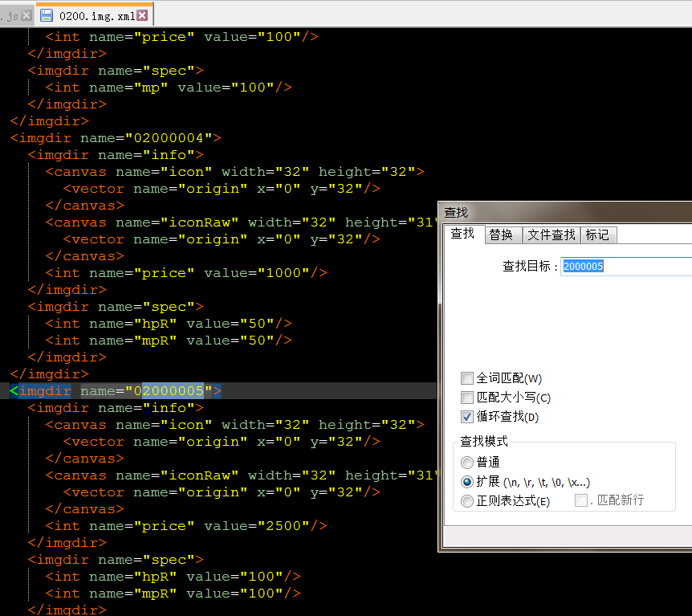The width and height of the screenshot is (692, 616).
Task: Click the hpR value="100" line
Action: pos(173,577)
